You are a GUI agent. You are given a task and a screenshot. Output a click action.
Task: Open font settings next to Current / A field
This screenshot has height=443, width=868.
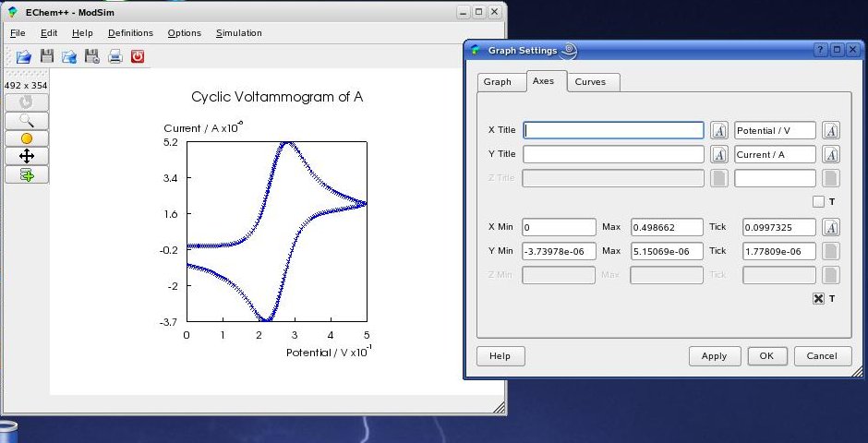coord(831,154)
